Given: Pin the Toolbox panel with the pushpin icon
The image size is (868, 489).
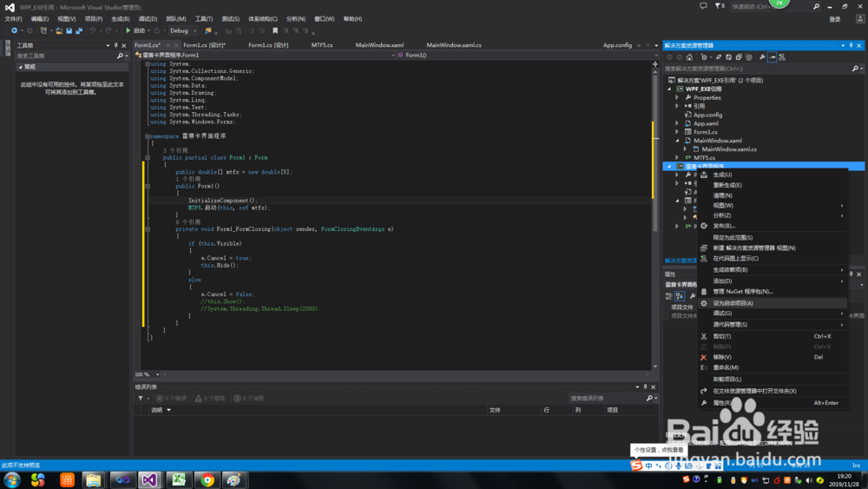Looking at the screenshot, I should [x=115, y=45].
